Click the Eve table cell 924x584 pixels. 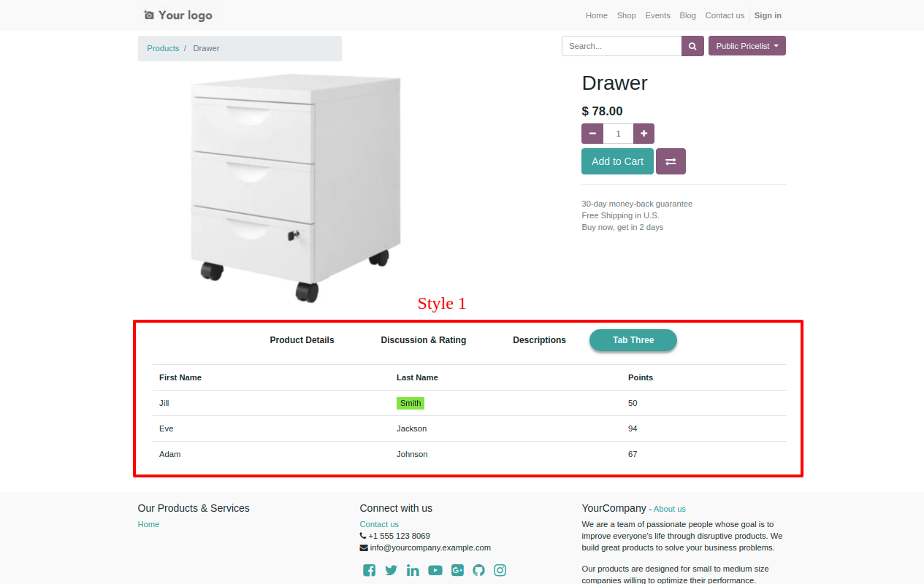coord(167,429)
